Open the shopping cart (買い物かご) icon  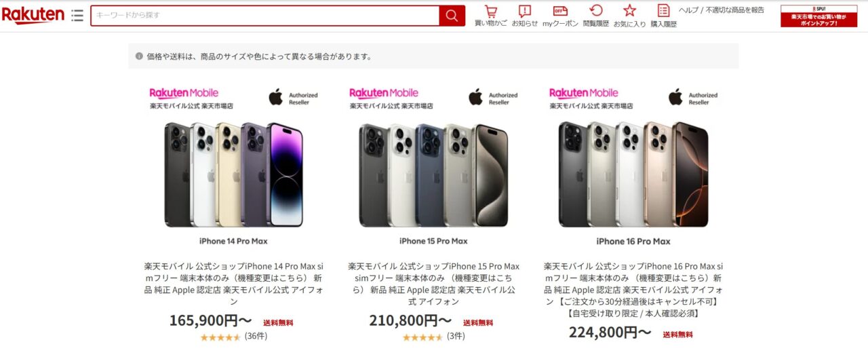click(x=490, y=16)
